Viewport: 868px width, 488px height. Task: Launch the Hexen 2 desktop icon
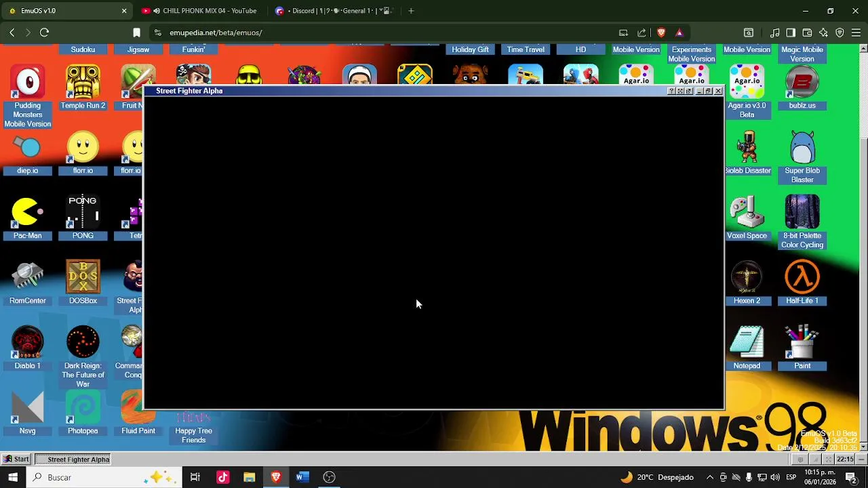pos(747,283)
